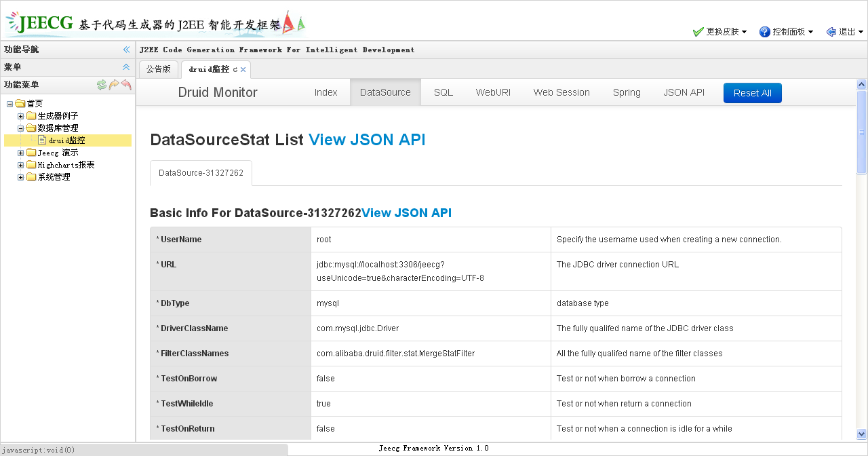The height and width of the screenshot is (456, 868).
Task: Open the 控制面板 control panel dropdown
Action: (x=787, y=32)
